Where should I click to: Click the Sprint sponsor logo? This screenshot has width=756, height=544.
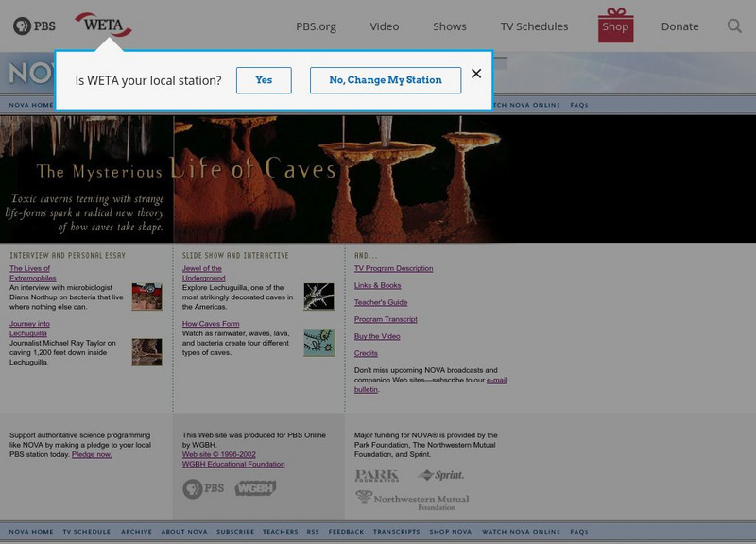click(x=441, y=475)
